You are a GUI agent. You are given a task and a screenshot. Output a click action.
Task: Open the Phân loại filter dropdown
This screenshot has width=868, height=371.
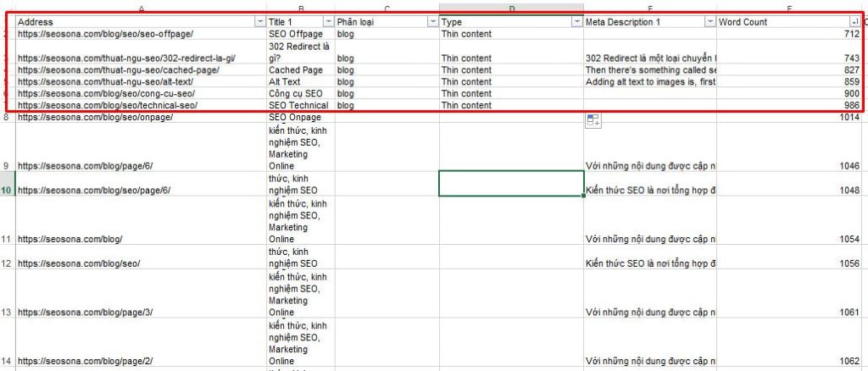pyautogui.click(x=433, y=22)
